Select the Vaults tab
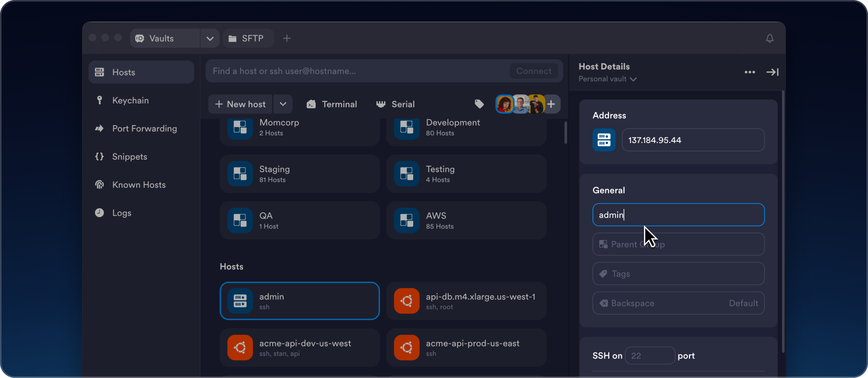The height and width of the screenshot is (378, 868). [165, 38]
